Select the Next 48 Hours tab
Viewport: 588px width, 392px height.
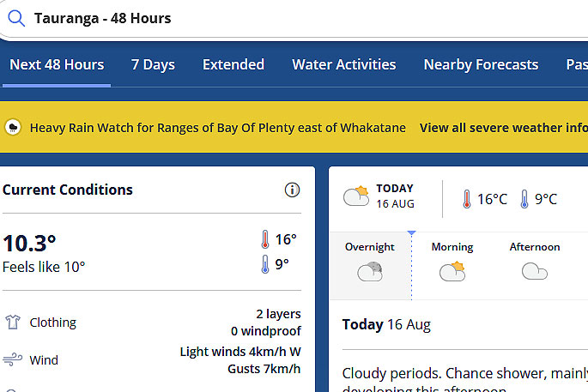(x=57, y=64)
